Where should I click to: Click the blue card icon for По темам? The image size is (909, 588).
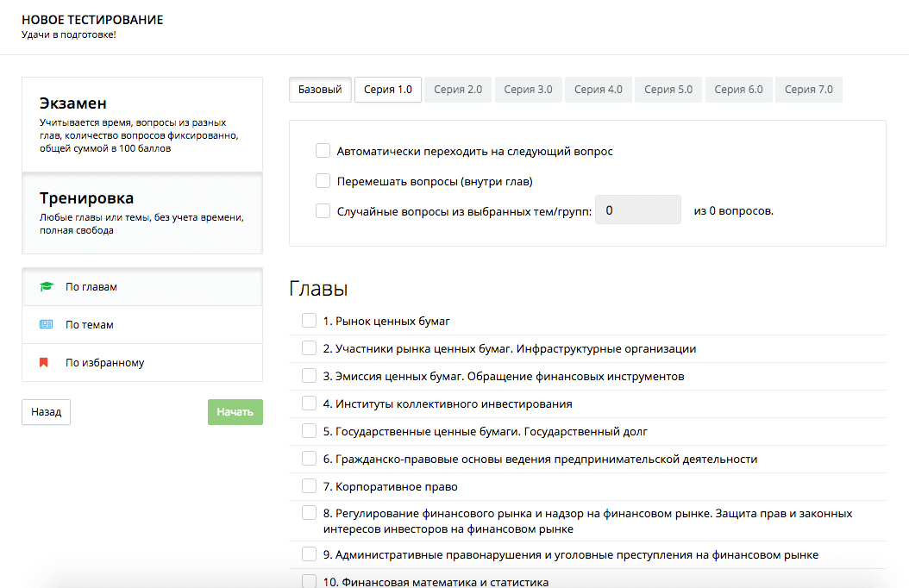[x=46, y=325]
